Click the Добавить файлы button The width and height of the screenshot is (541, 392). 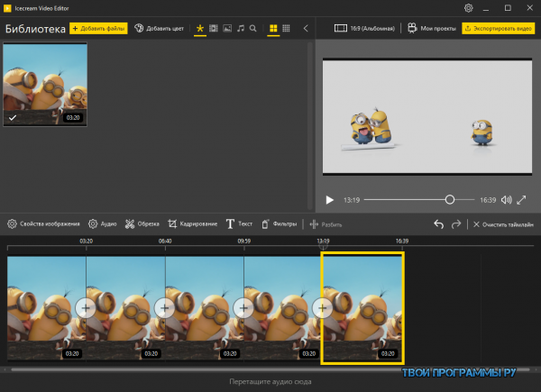click(98, 28)
